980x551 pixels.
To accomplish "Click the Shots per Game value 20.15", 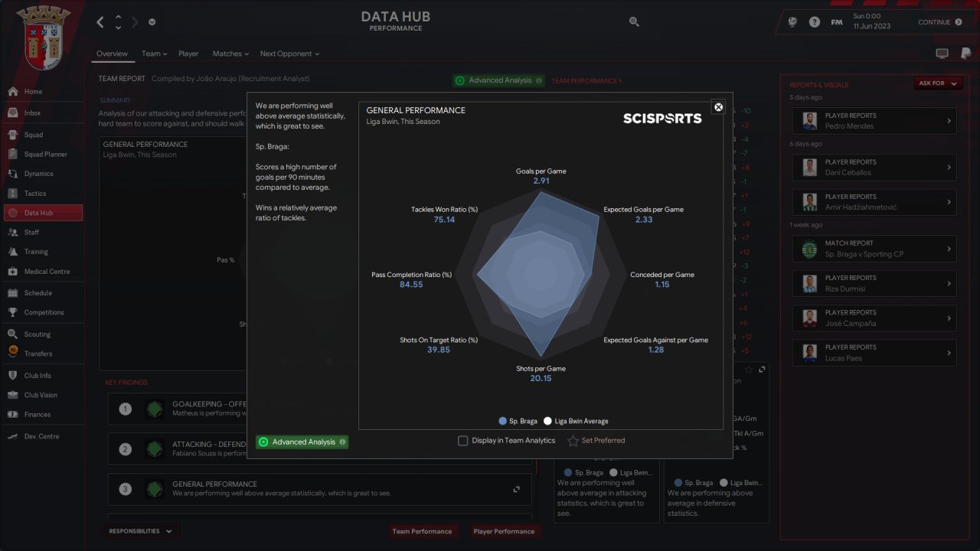I will click(x=541, y=378).
